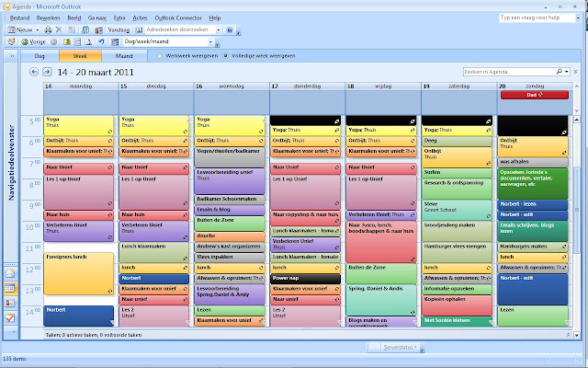
Task: Select Volledige week weergeven radio button
Action: (225, 55)
